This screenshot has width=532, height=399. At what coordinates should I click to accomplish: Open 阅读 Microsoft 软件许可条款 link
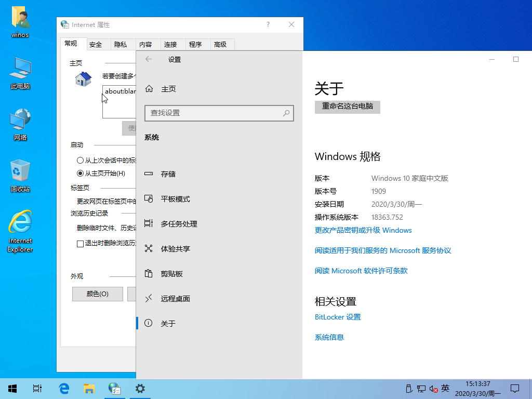[361, 271]
